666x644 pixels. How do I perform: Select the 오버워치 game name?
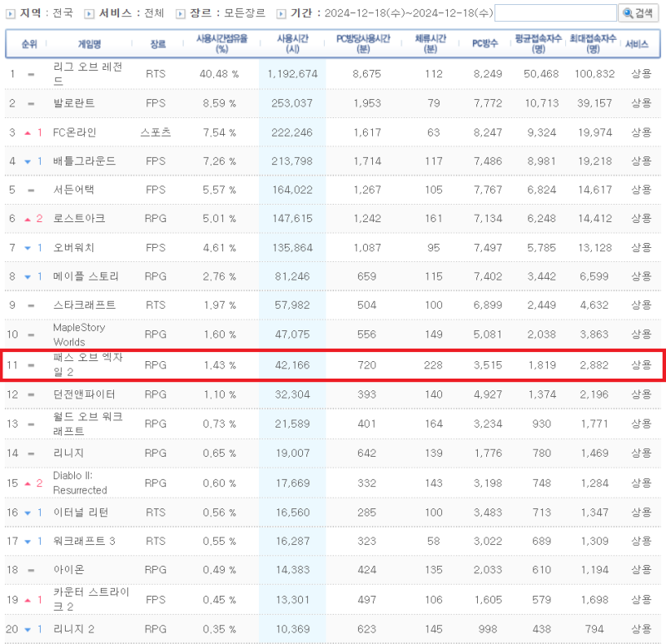pyautogui.click(x=74, y=247)
